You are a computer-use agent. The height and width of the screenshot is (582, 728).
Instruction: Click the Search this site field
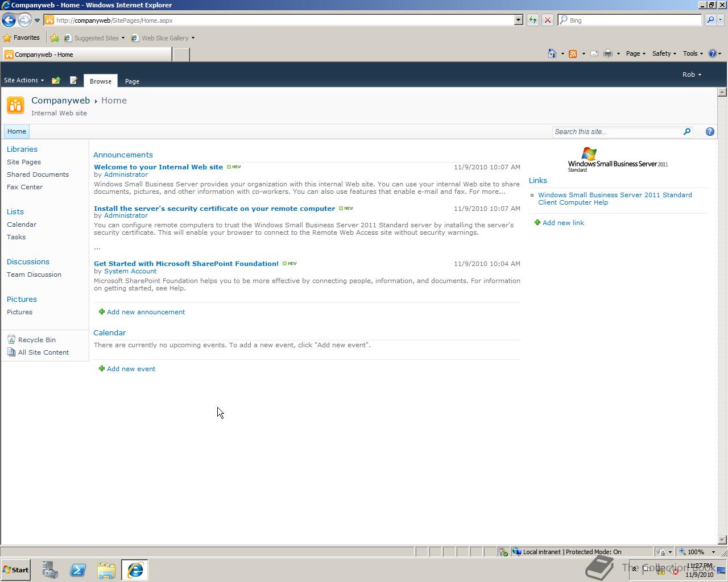pos(617,131)
